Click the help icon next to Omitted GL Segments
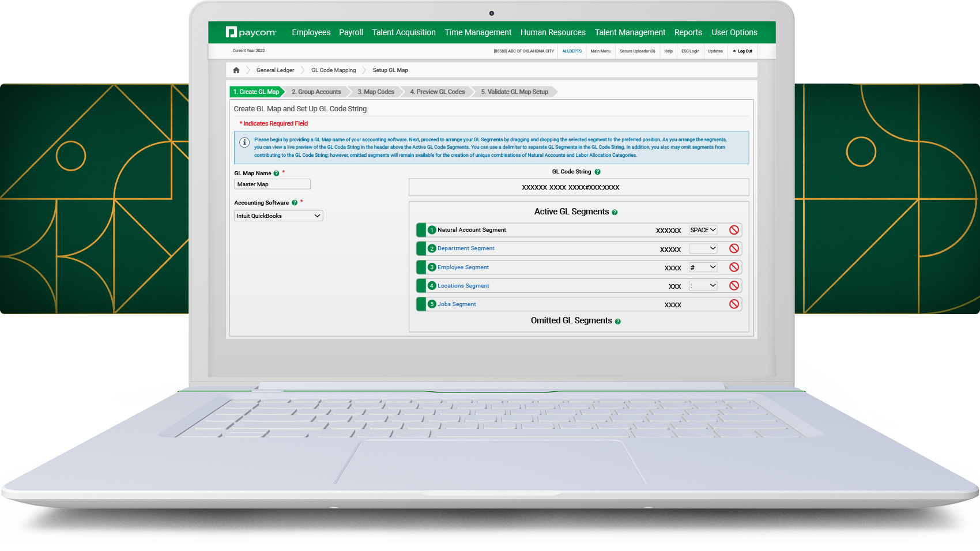 617,322
